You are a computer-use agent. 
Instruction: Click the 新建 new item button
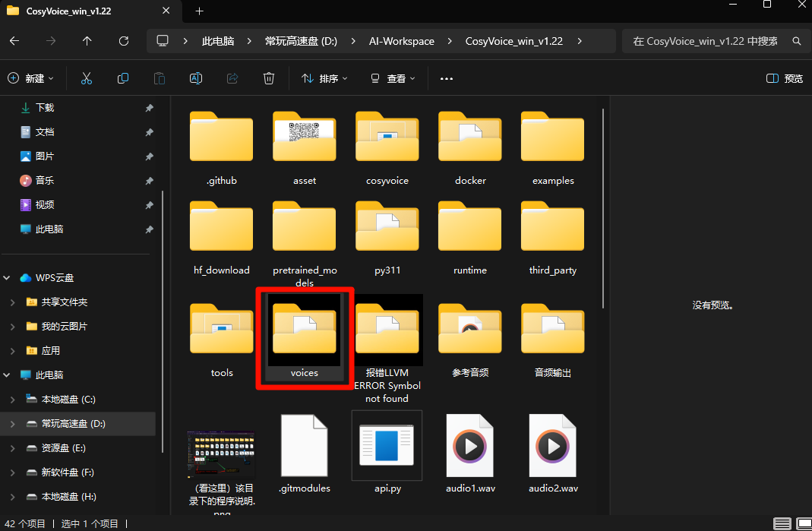[x=30, y=78]
